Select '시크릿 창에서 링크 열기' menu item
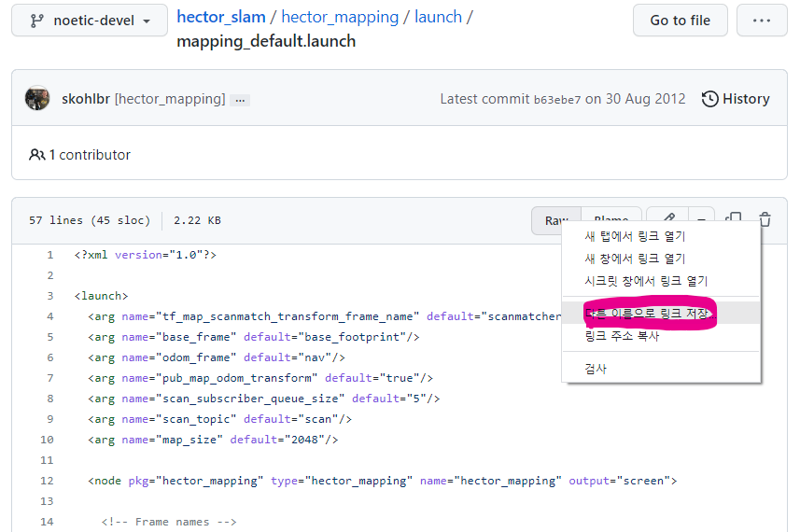The image size is (800, 532). 661,281
